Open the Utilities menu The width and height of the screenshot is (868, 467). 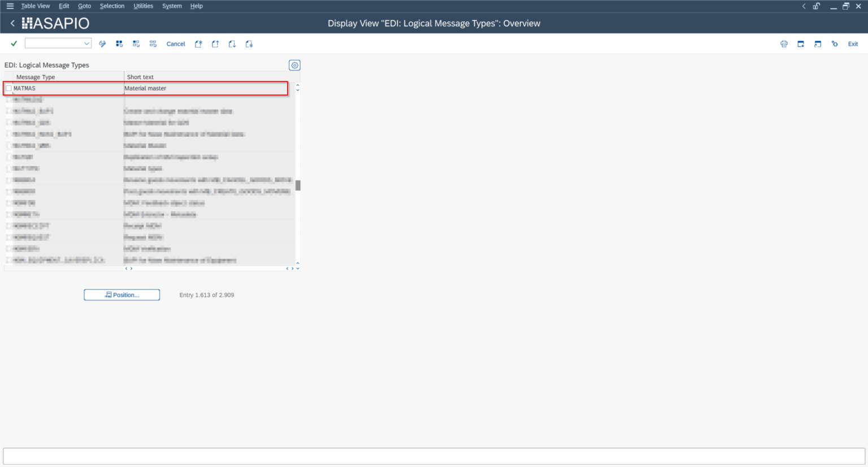click(143, 6)
